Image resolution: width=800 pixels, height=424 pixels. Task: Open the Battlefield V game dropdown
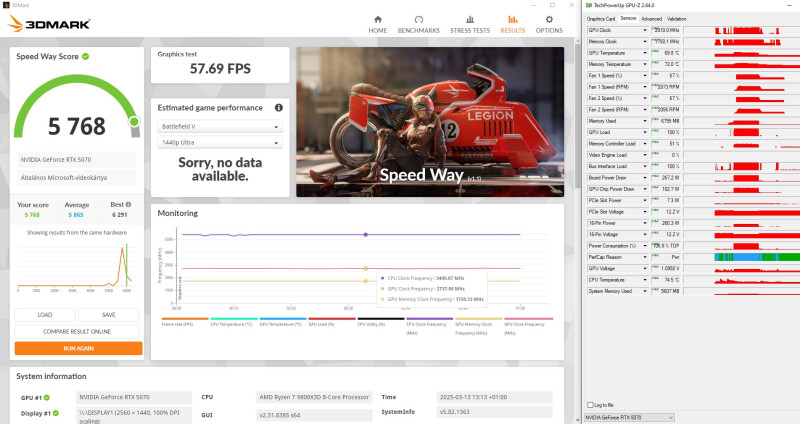point(220,127)
